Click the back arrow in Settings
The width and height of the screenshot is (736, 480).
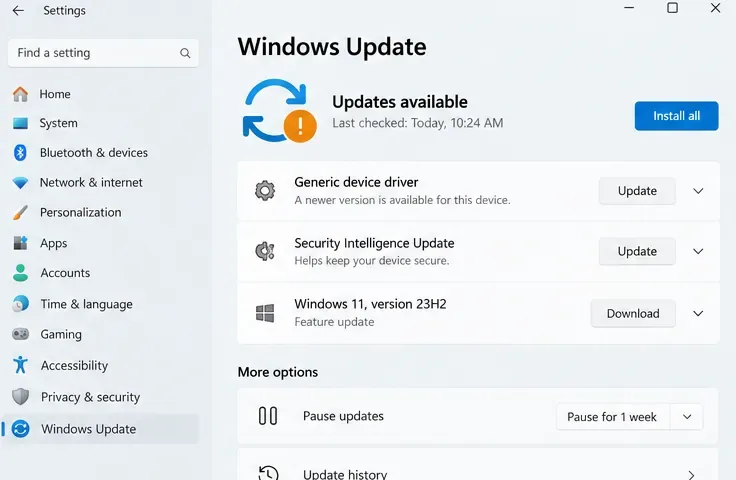[18, 10]
